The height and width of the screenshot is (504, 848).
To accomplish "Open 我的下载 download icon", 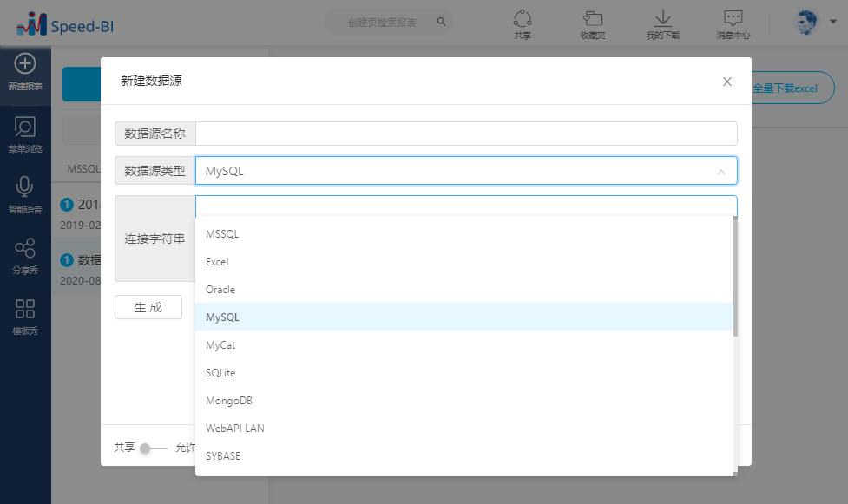I will (662, 19).
